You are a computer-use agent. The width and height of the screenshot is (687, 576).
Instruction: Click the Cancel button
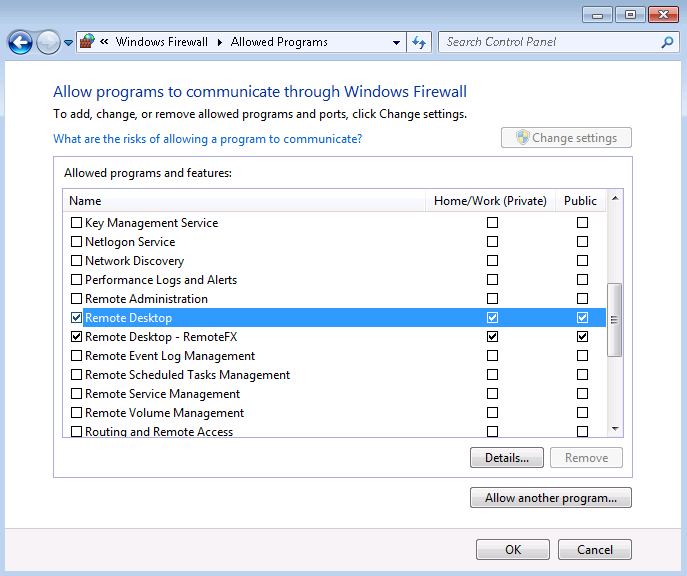point(595,549)
